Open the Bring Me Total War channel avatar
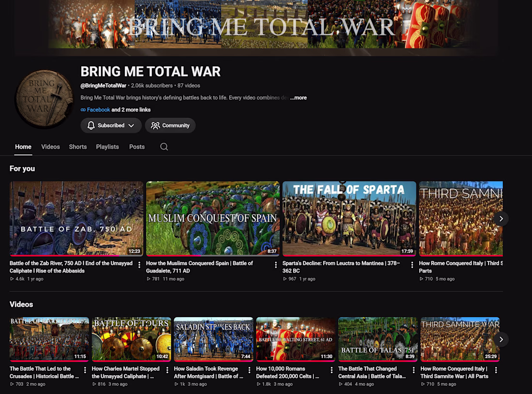The image size is (532, 394). [x=44, y=99]
